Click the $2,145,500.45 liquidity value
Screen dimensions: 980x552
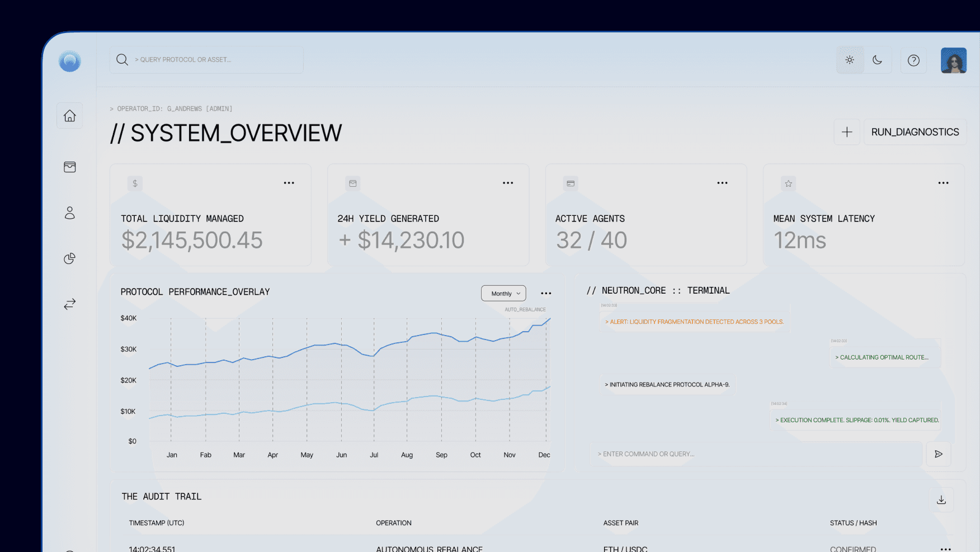[x=192, y=240]
